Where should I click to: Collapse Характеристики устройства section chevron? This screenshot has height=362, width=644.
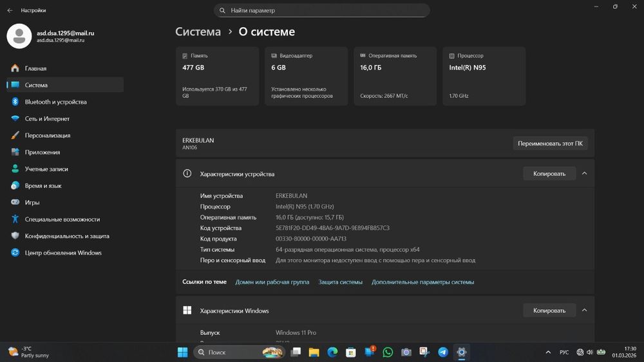point(585,173)
